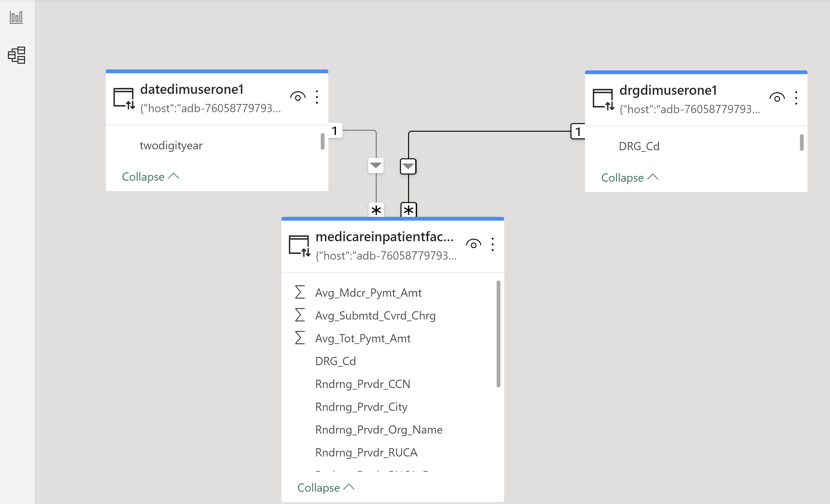Select the Rndrng_Prvdr_City field
The width and height of the screenshot is (830, 504).
pos(361,407)
